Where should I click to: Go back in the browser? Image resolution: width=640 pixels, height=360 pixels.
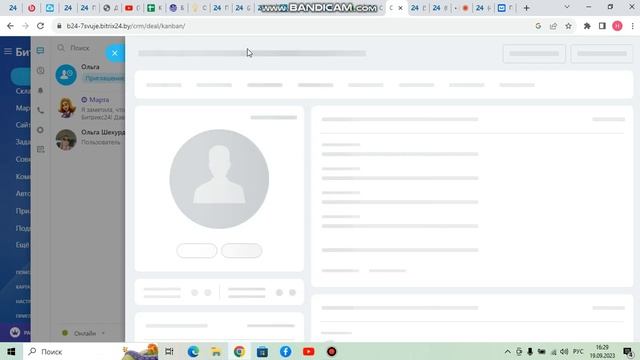point(10,26)
